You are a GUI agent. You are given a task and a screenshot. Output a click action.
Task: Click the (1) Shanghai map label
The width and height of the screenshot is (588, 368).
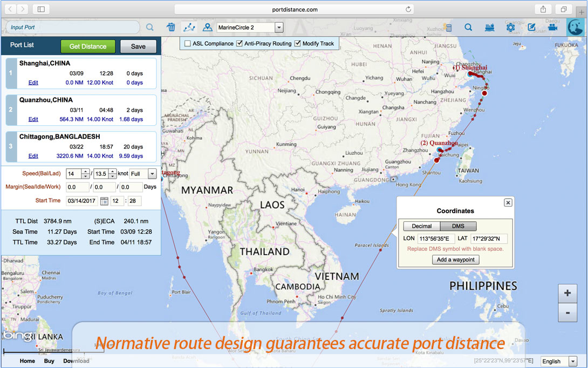(x=470, y=67)
